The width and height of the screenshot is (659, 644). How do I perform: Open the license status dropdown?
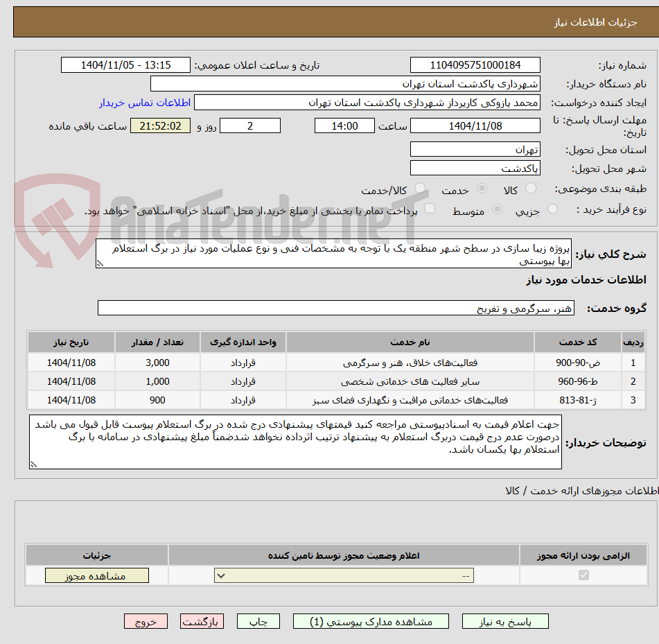coord(344,575)
